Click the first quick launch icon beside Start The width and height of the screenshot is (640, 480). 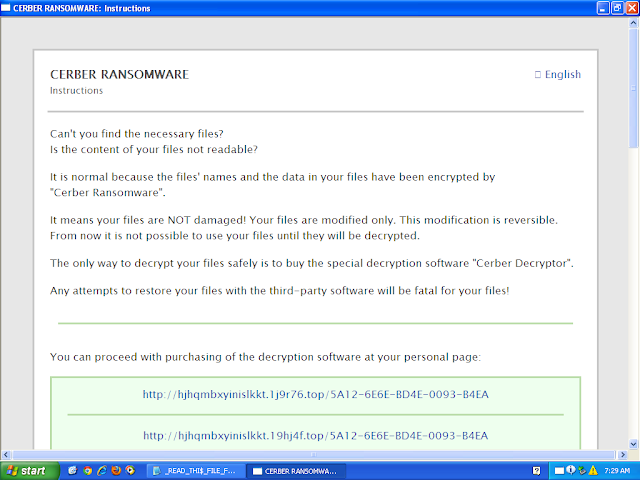(x=73, y=471)
